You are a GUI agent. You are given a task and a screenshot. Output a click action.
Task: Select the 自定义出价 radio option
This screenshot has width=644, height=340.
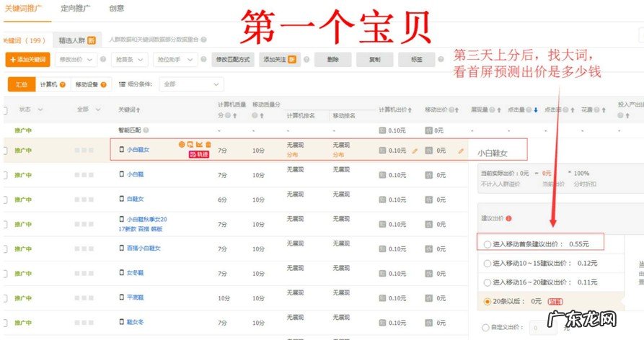[x=485, y=327]
